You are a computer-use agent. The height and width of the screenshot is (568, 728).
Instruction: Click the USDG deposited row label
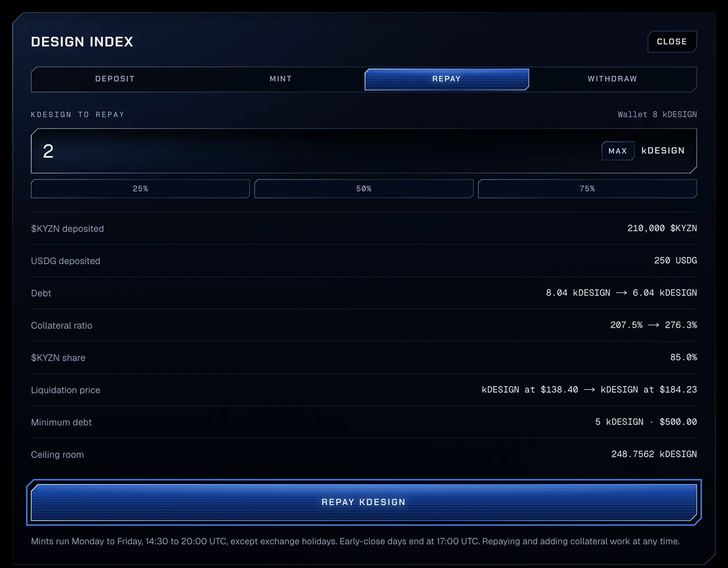(66, 261)
